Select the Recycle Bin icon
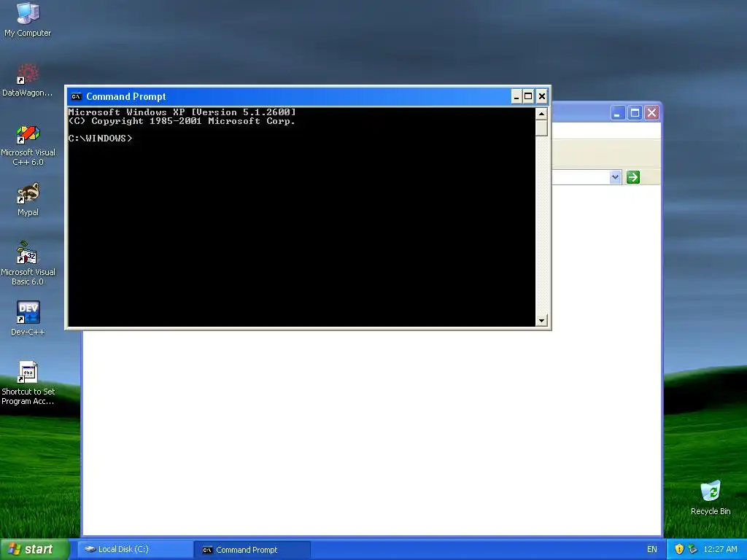The image size is (747, 560). tap(711, 498)
